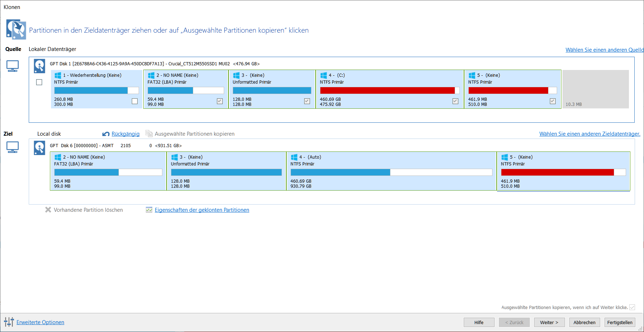644x332 pixels.
Task: Click the Lokaler Datenträger label
Action: [52, 49]
